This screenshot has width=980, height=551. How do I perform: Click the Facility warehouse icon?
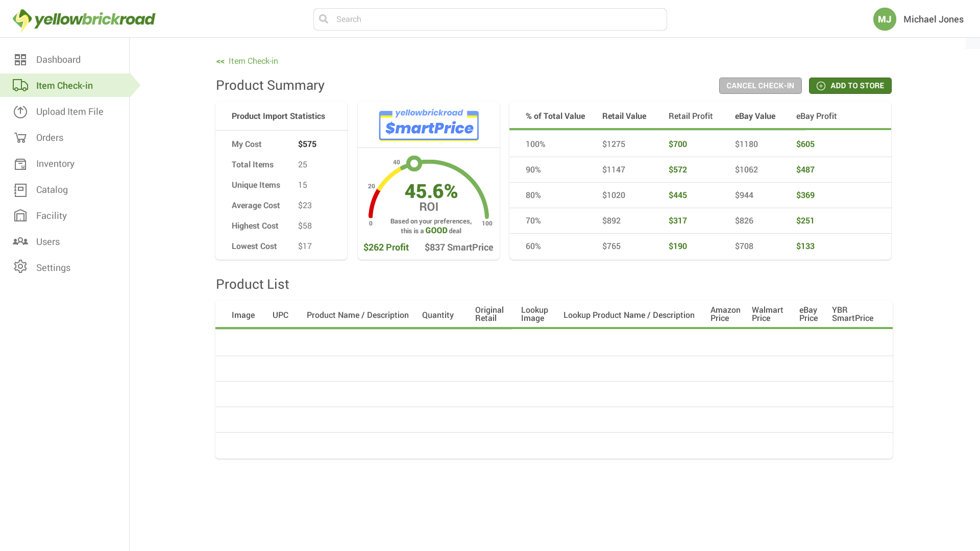pyautogui.click(x=20, y=216)
